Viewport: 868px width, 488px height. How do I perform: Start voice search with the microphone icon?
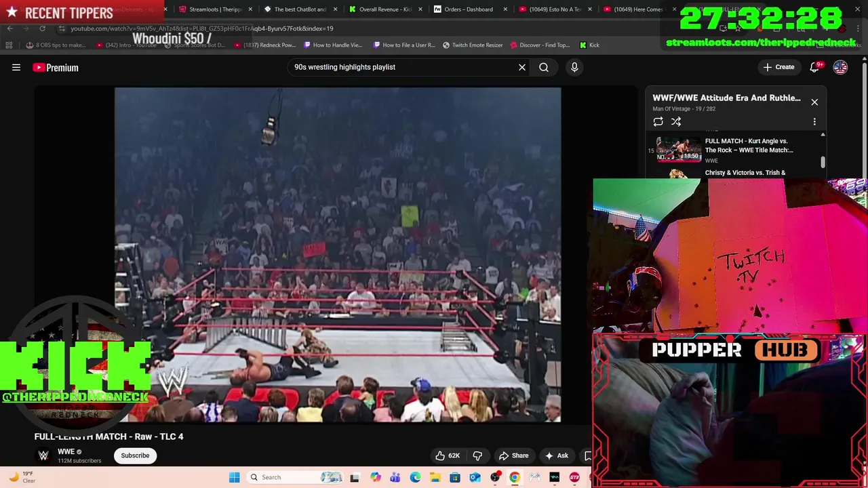click(x=574, y=67)
